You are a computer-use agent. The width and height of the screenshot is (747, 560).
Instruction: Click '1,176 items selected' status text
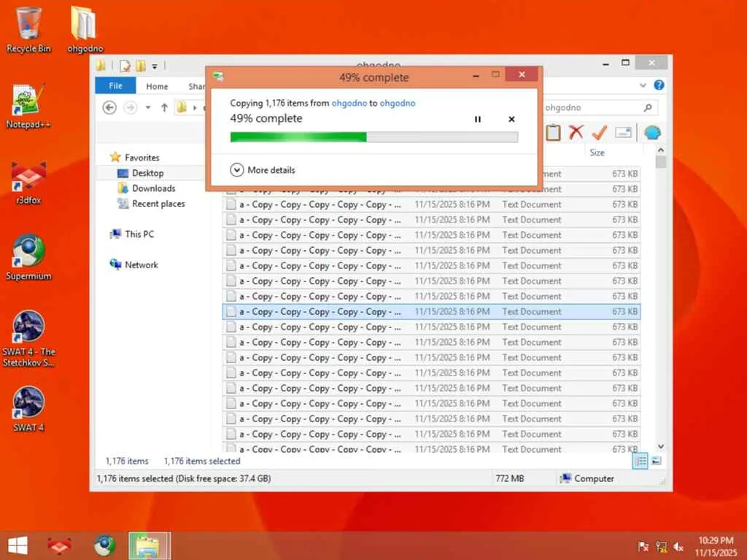[x=202, y=461]
